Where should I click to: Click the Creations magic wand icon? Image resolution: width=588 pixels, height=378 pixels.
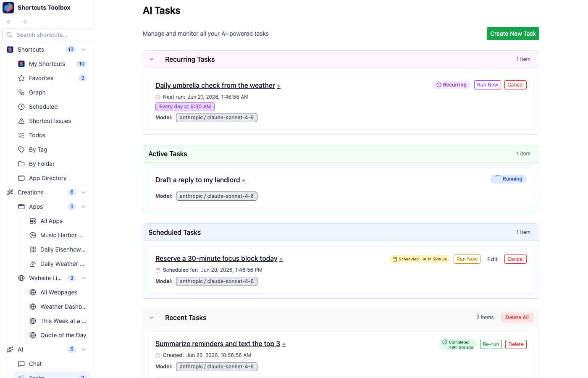click(x=10, y=192)
